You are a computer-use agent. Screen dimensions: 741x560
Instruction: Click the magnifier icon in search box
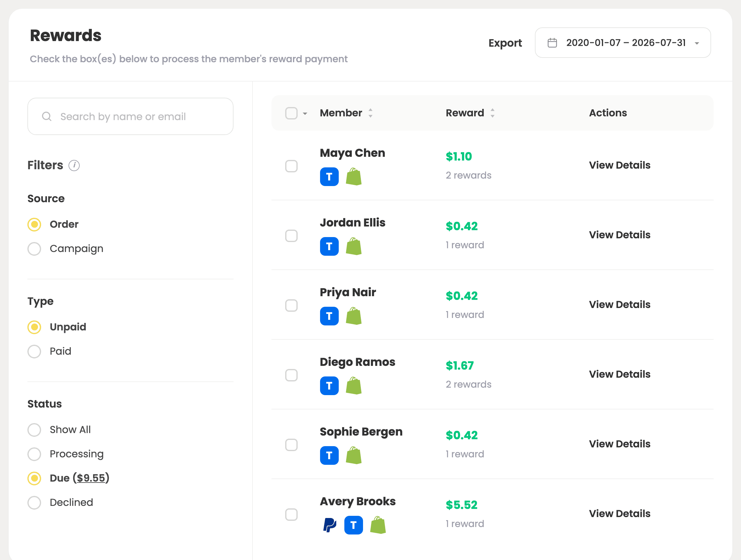(x=47, y=116)
